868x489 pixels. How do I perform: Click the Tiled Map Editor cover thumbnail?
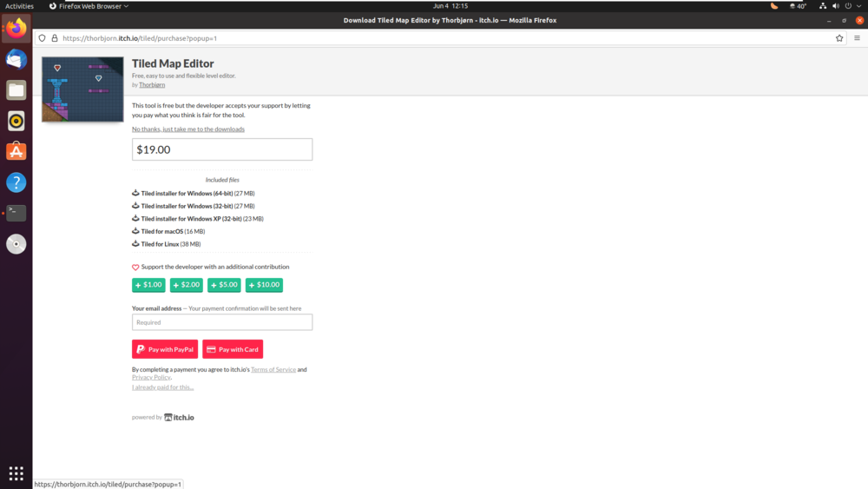click(82, 89)
